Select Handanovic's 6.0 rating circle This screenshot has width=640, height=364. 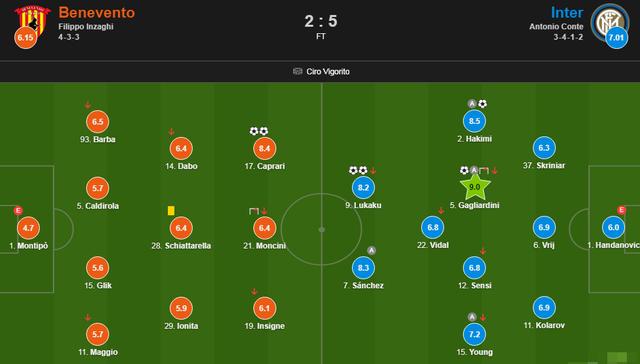click(613, 228)
